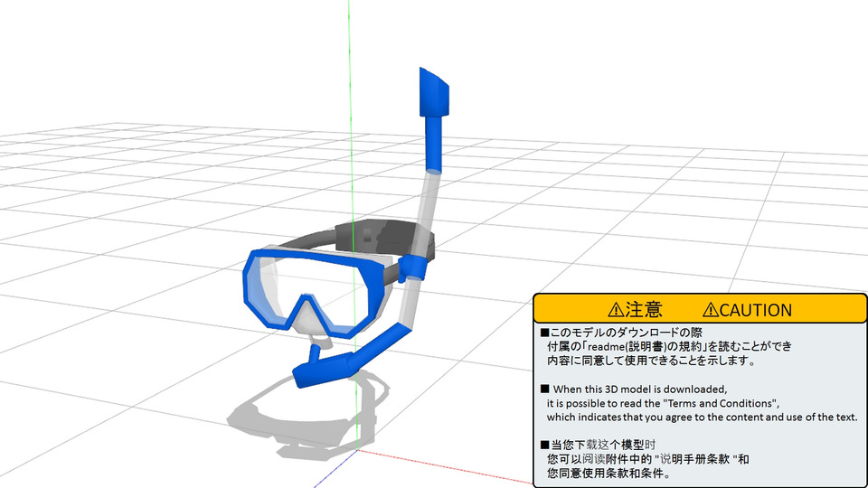
Task: Click the text "このモデルのダウンロードの際"
Action: click(626, 333)
